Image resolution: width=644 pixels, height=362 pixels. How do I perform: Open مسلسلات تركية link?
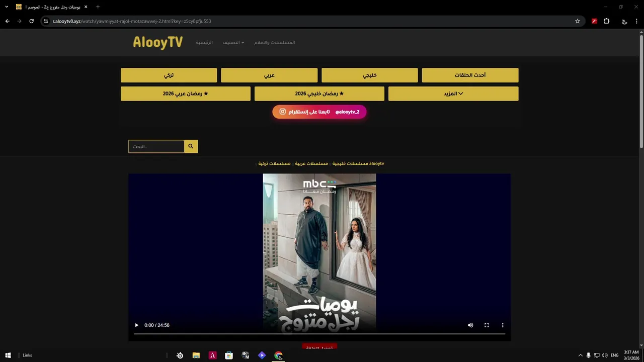274,163
